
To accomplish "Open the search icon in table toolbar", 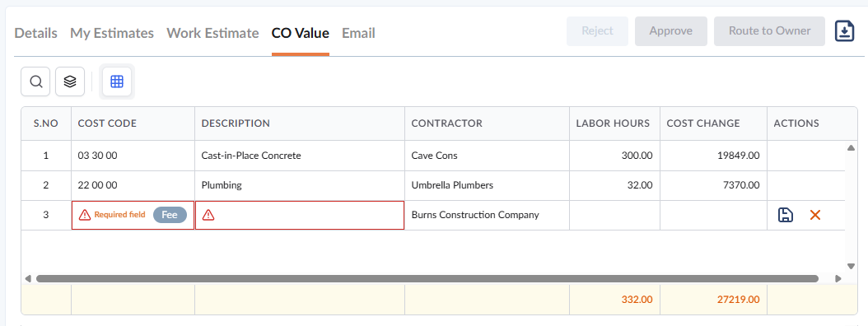I will click(35, 82).
